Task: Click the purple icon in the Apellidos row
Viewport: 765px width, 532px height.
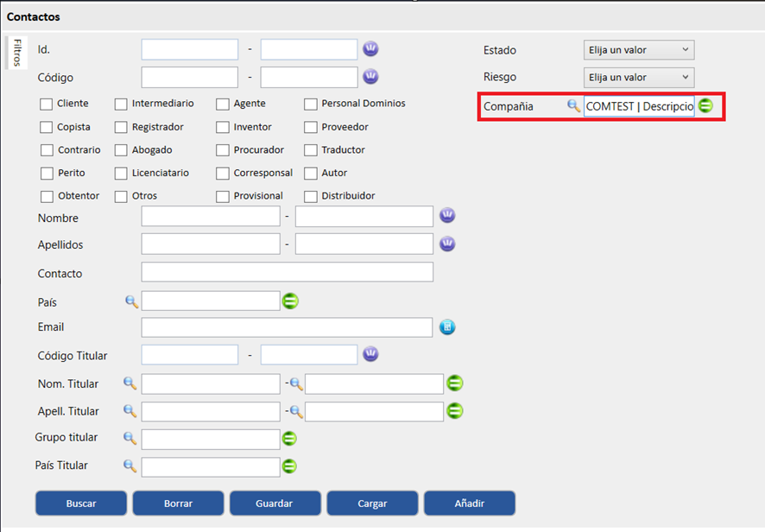Action: coord(447,244)
